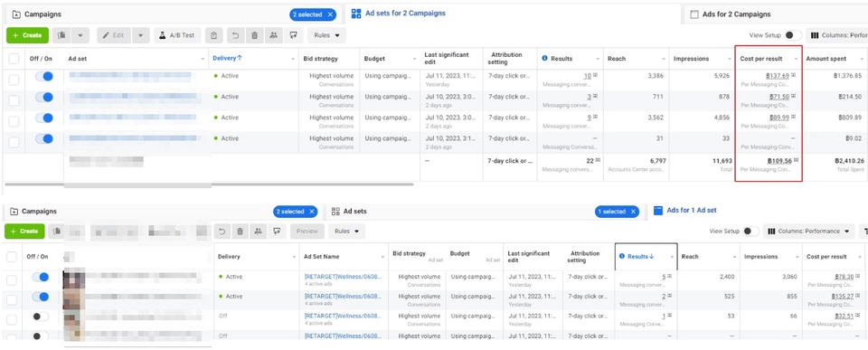868x350 pixels.
Task: Click the people audience icon in top panel toolbar
Action: pos(273,35)
